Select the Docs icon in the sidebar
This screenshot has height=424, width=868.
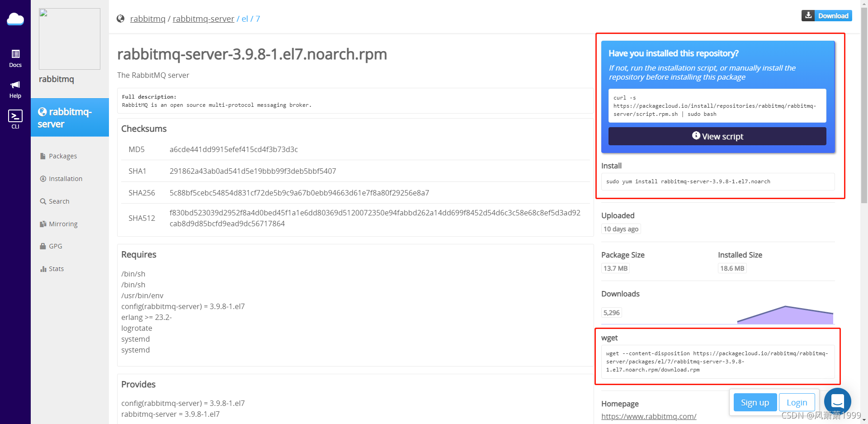pyautogui.click(x=15, y=58)
